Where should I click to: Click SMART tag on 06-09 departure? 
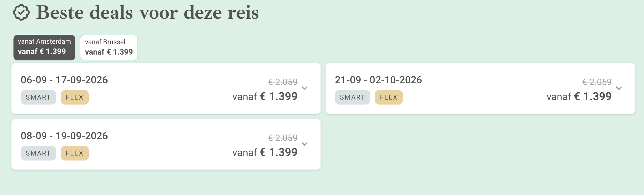[38, 97]
